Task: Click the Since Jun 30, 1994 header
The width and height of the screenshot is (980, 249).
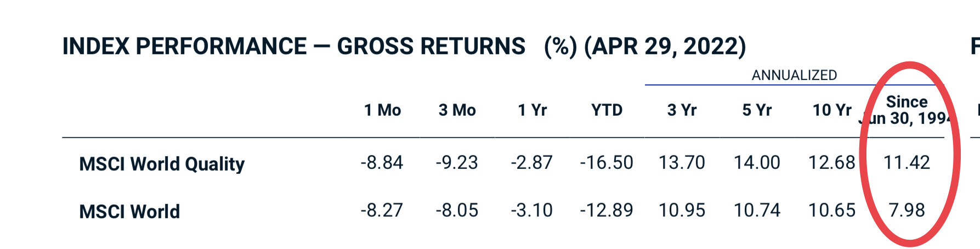Action: pos(907,110)
